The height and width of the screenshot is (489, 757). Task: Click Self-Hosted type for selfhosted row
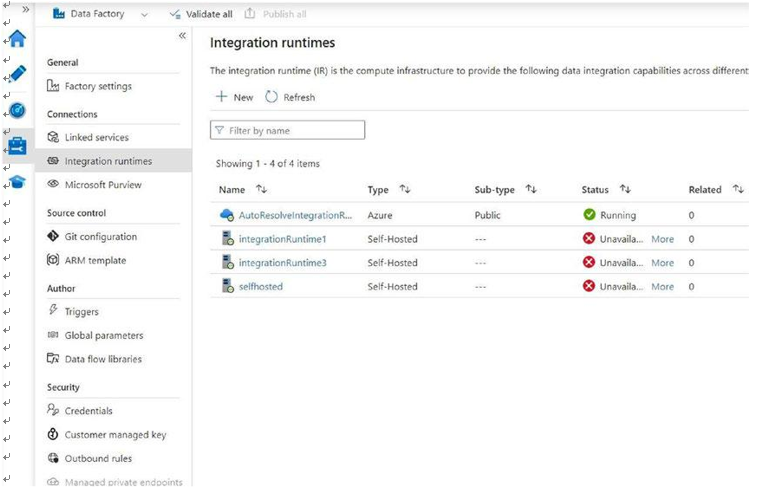[392, 287]
